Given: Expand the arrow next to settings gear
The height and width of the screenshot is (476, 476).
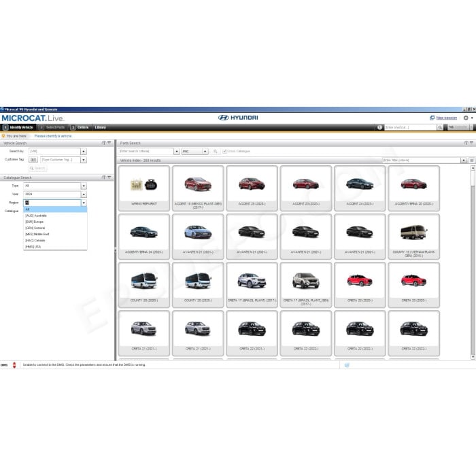Looking at the screenshot, I should coord(472,118).
